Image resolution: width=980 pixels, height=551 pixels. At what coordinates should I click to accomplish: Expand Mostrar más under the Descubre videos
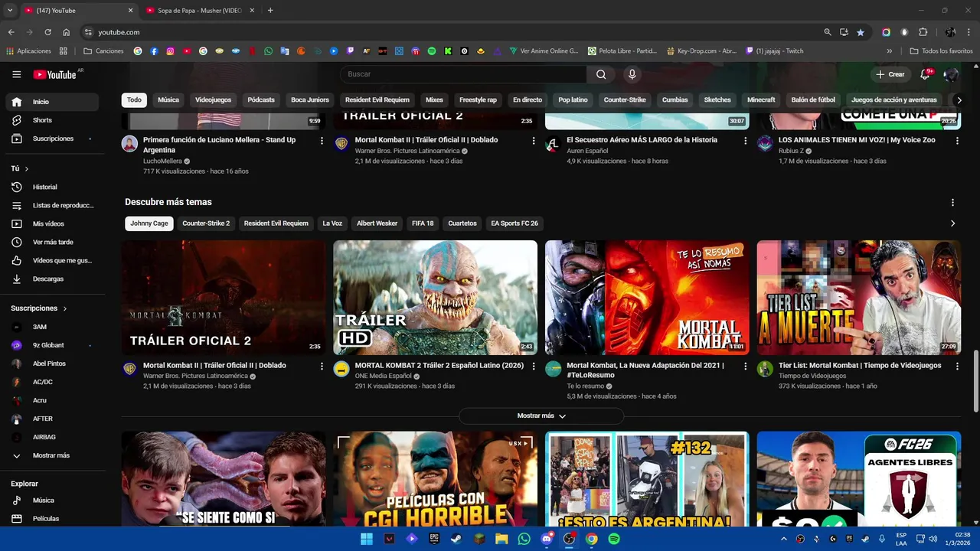(541, 416)
